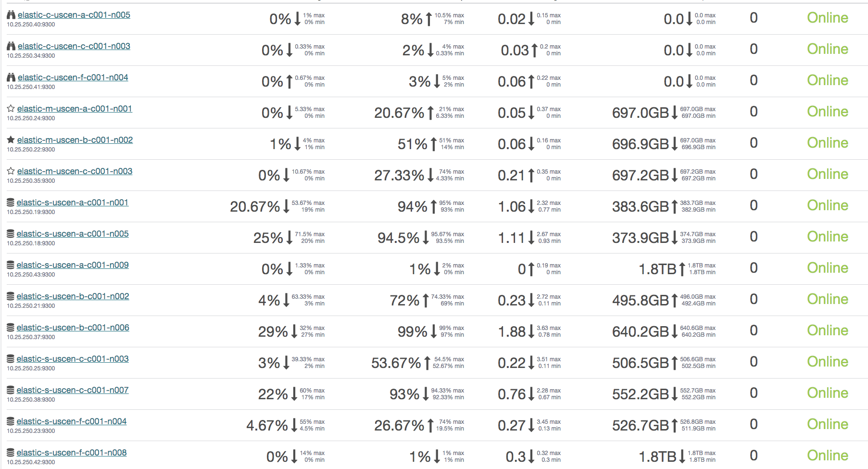Click binoculars icon beside elastic-c-uscen-c-c001-n003
868x469 pixels.
point(11,46)
